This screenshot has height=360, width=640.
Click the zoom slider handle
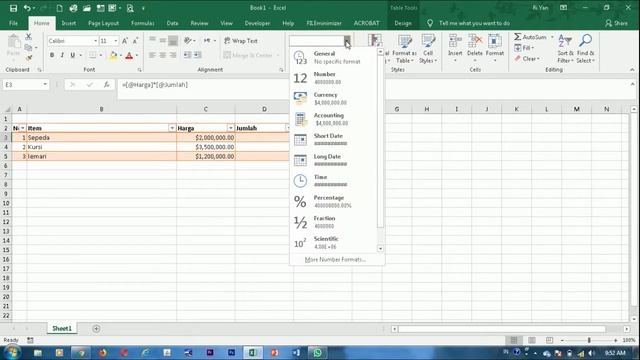pos(589,340)
